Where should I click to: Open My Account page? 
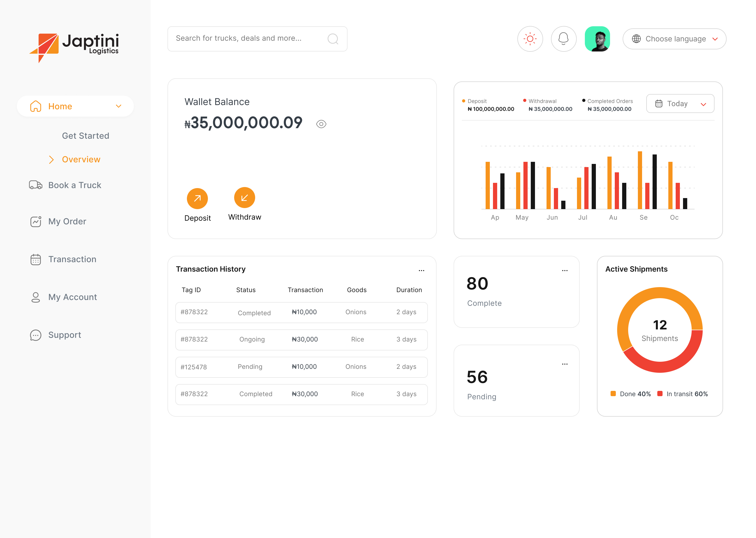pos(72,297)
